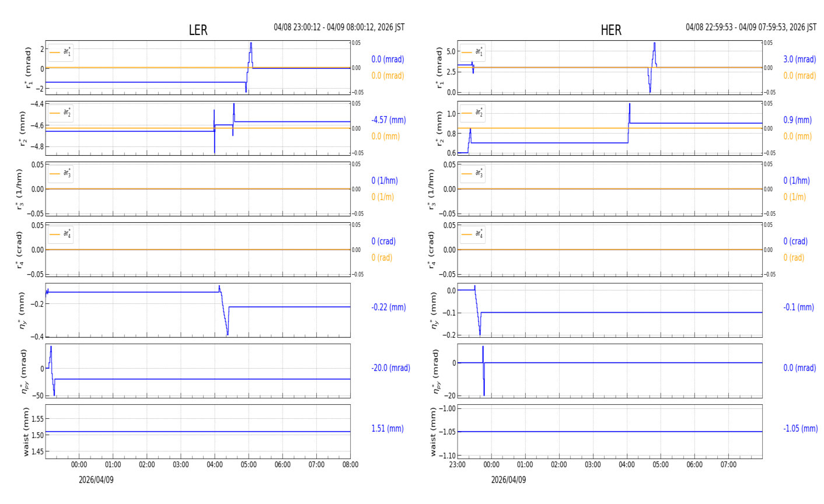Select the -1.05 (mm) waist value in HER
The image size is (824, 504).
[x=801, y=428]
